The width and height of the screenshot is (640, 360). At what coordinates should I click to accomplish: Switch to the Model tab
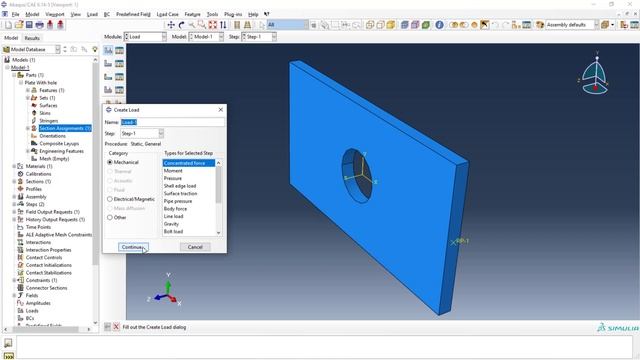(11, 38)
